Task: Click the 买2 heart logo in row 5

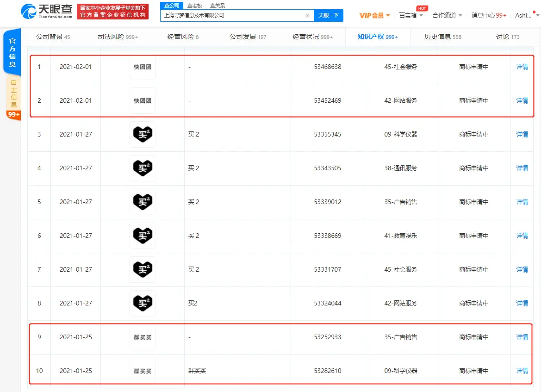Action: click(143, 202)
